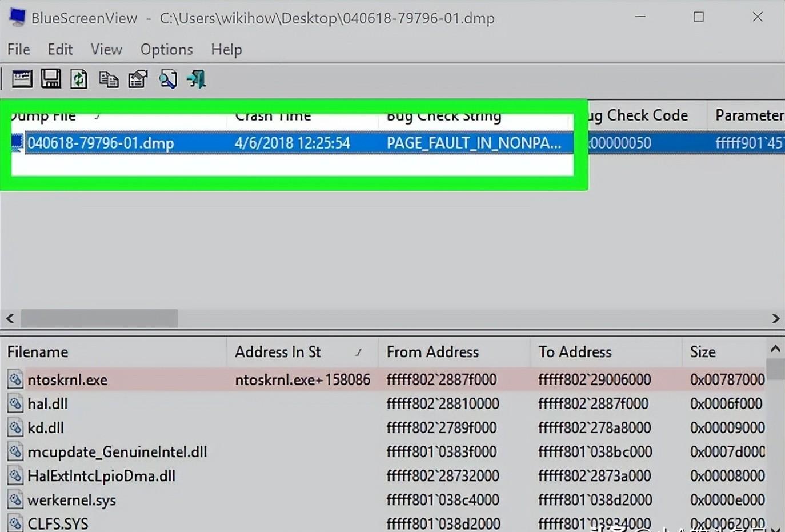This screenshot has height=532, width=785.
Task: Click the Exit toolbar icon
Action: [197, 79]
